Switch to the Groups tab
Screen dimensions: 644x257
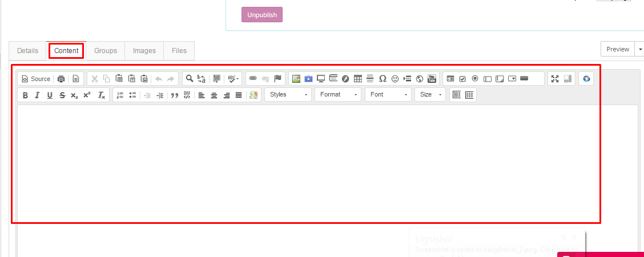pos(106,51)
